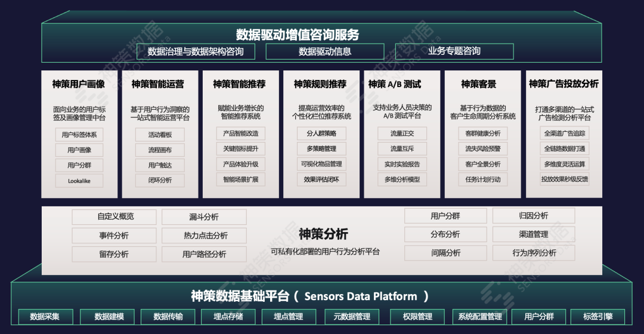Screen dimensions: 644x334
Task: Select the 流程画布 item
Action: (160, 150)
